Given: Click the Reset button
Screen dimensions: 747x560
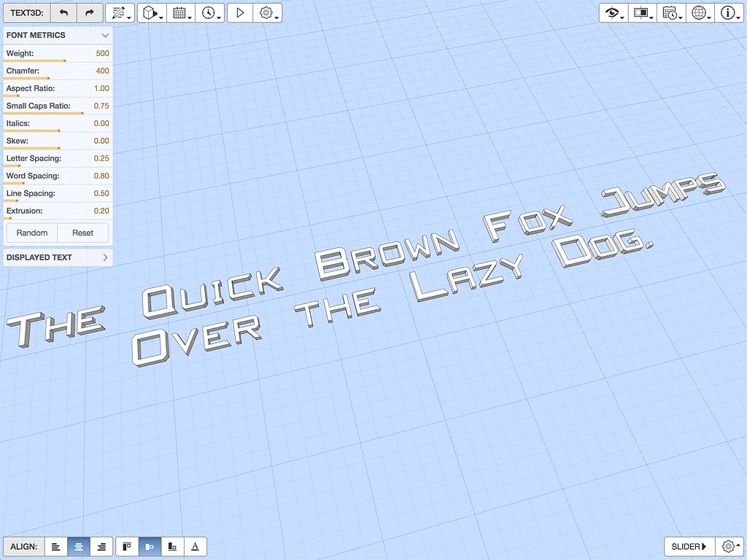Looking at the screenshot, I should click(83, 233).
